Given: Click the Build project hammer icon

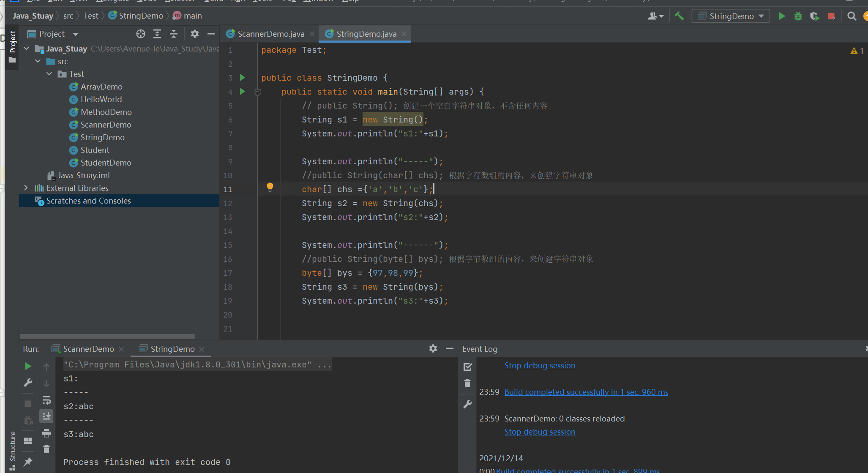Looking at the screenshot, I should [x=679, y=16].
